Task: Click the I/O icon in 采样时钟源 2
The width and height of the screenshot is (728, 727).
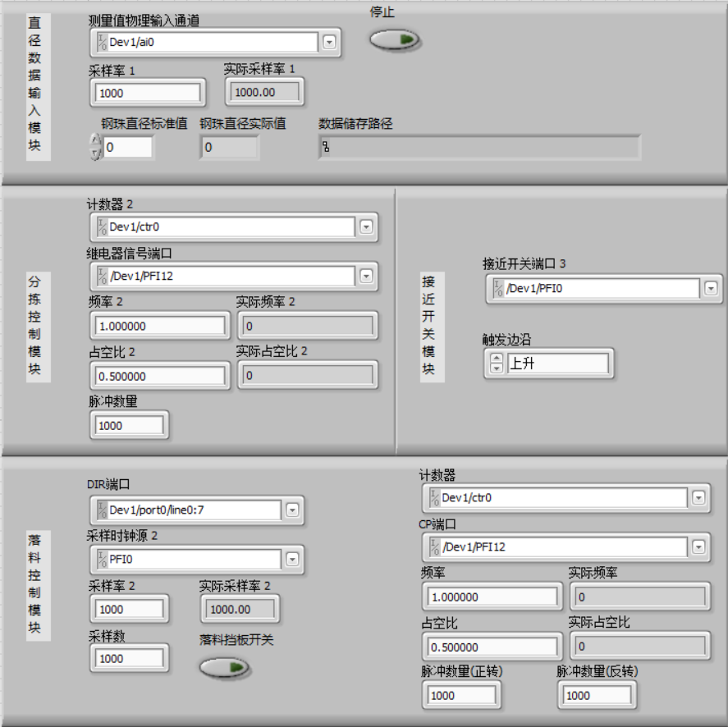Action: point(102,560)
